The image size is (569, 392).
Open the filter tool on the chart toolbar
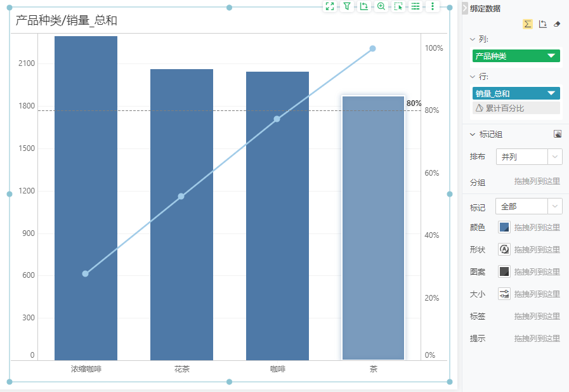(x=348, y=7)
